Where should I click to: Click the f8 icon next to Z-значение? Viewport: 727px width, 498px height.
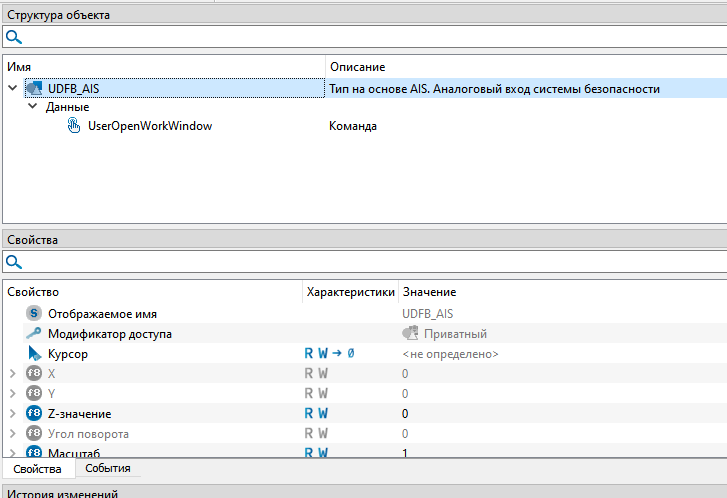[x=34, y=414]
